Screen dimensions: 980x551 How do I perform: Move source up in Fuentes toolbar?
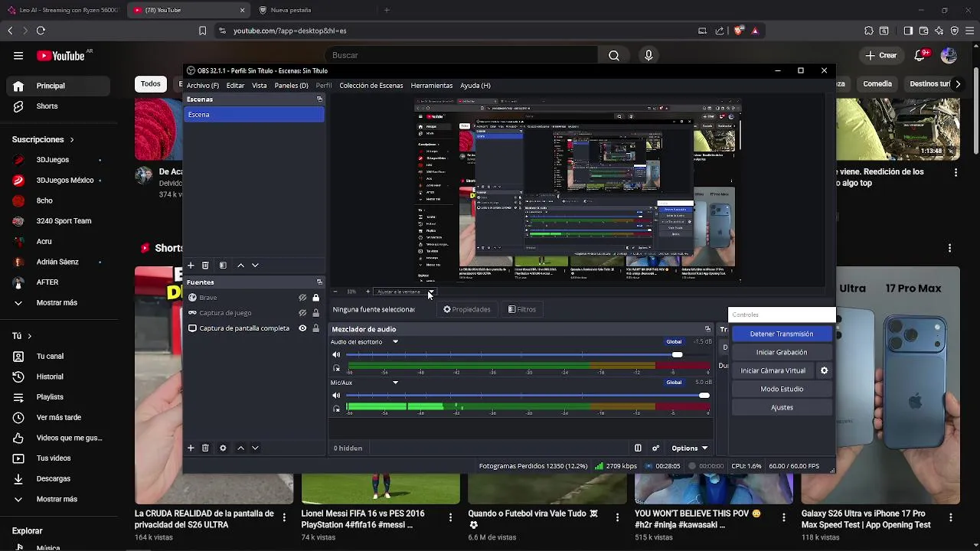[240, 448]
